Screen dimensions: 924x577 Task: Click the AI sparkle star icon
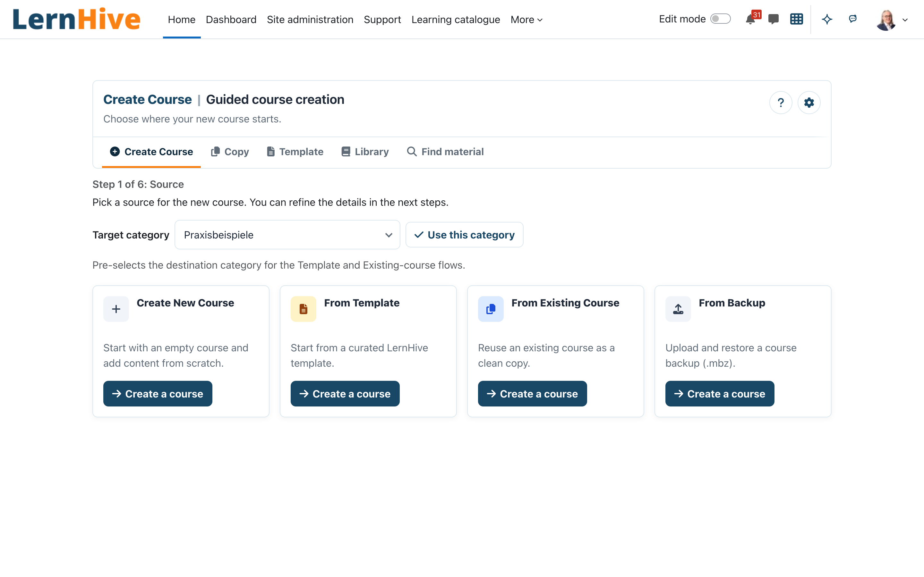pos(827,19)
